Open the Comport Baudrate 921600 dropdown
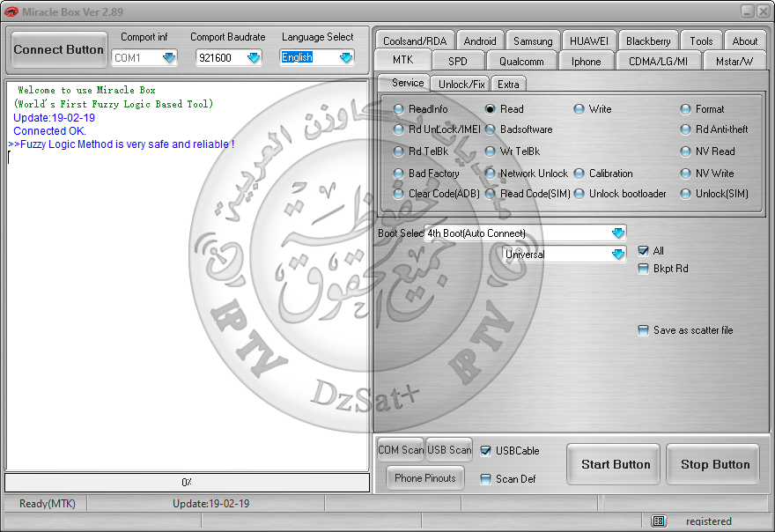Image resolution: width=775 pixels, height=532 pixels. pos(254,58)
